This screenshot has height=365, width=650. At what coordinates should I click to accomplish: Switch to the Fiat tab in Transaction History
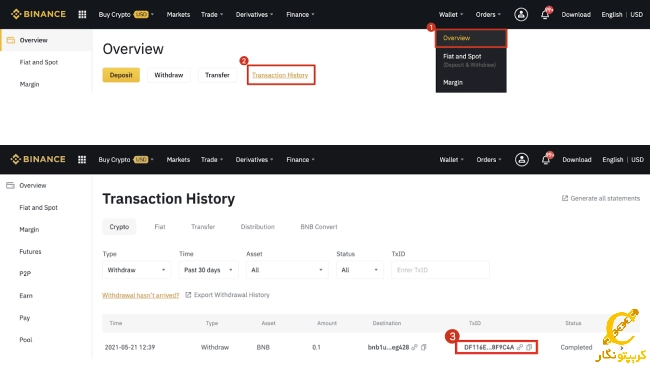pos(160,227)
